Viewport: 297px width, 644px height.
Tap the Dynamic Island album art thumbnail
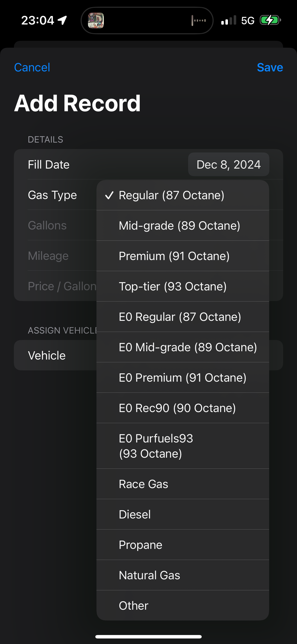[x=96, y=20]
